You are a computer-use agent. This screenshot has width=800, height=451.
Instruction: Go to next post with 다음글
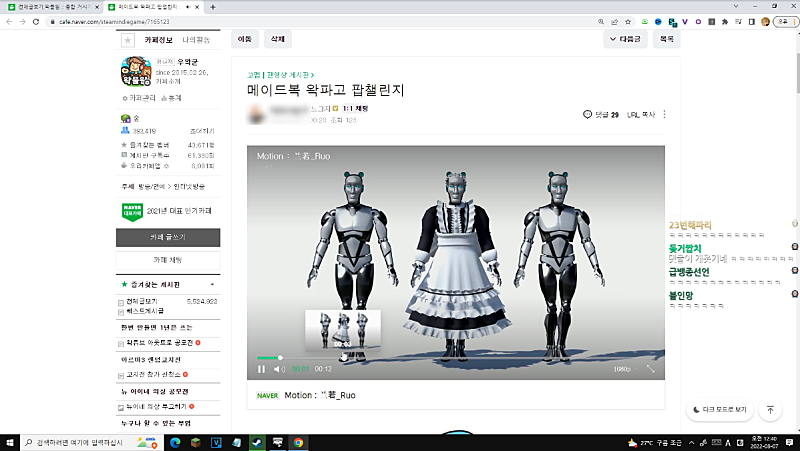(625, 39)
